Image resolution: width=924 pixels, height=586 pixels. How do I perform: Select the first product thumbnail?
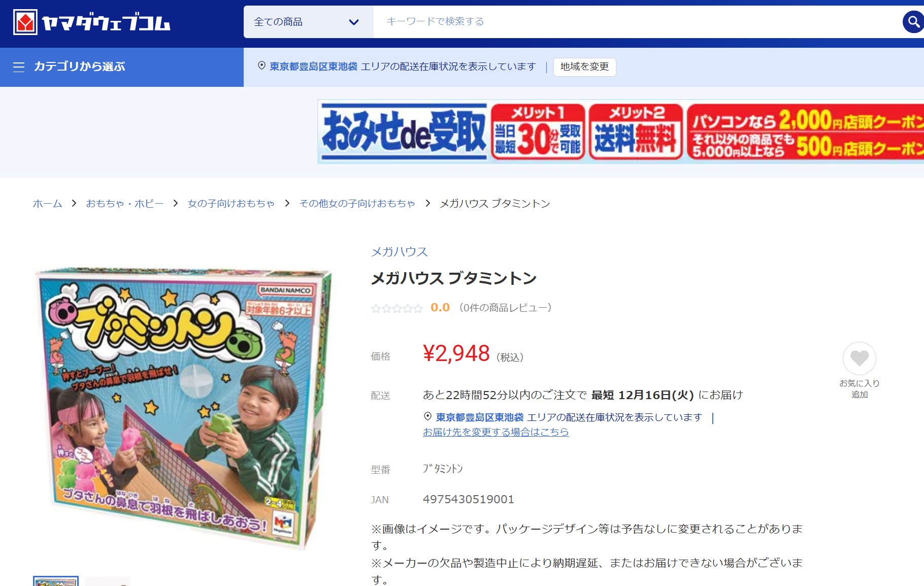(x=56, y=581)
